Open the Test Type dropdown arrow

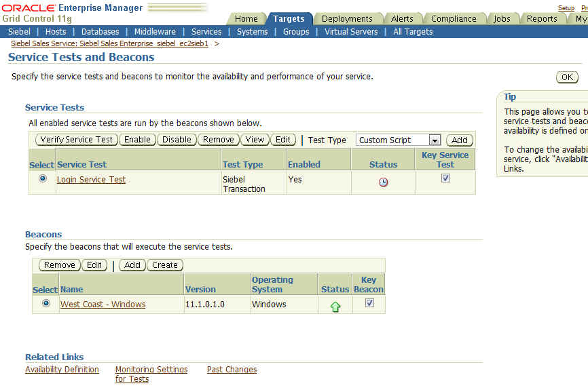[x=435, y=140]
